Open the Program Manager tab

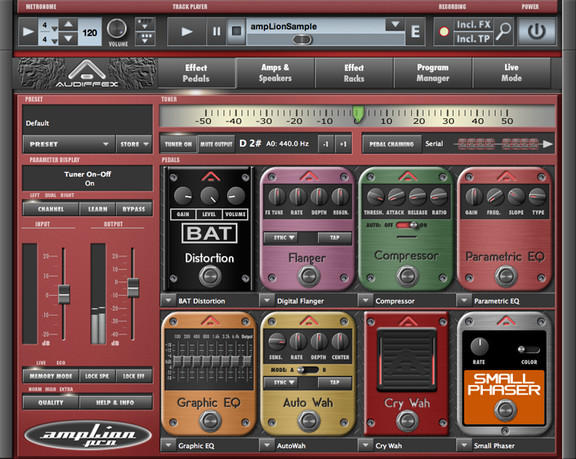(433, 73)
